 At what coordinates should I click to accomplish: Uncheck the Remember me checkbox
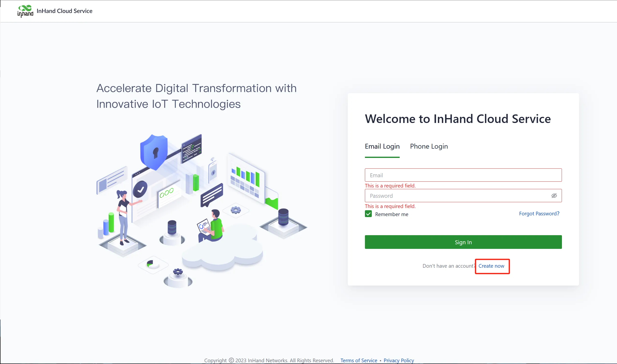coord(368,214)
